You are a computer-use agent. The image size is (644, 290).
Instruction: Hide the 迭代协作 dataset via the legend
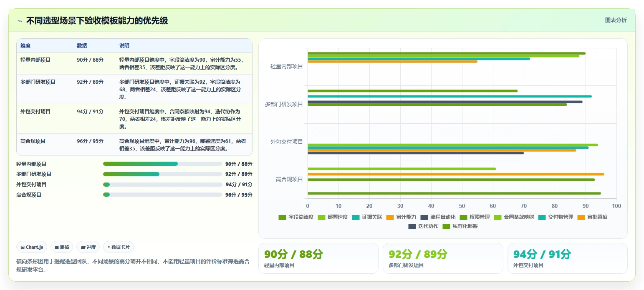pos(423,226)
